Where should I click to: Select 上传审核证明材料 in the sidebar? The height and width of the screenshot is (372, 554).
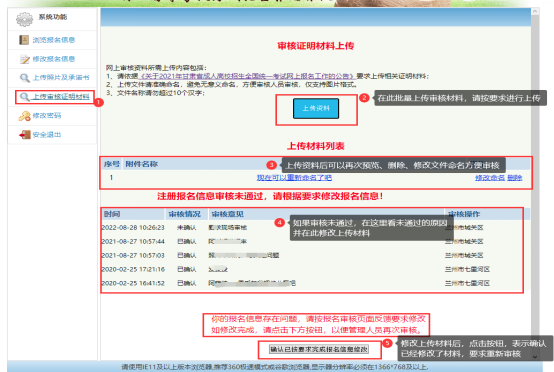[x=61, y=97]
